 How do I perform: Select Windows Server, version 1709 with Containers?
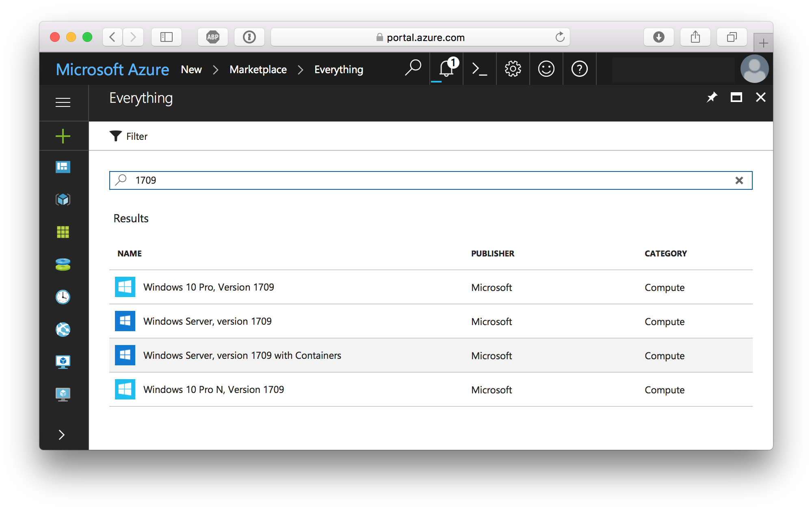242,356
